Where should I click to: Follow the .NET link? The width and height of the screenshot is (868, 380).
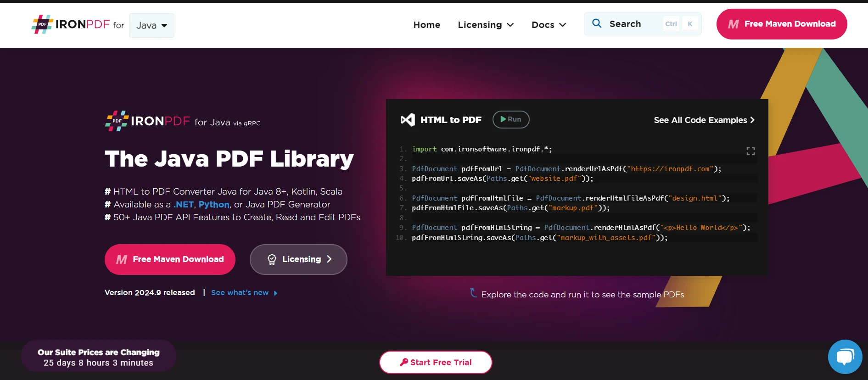click(x=184, y=204)
